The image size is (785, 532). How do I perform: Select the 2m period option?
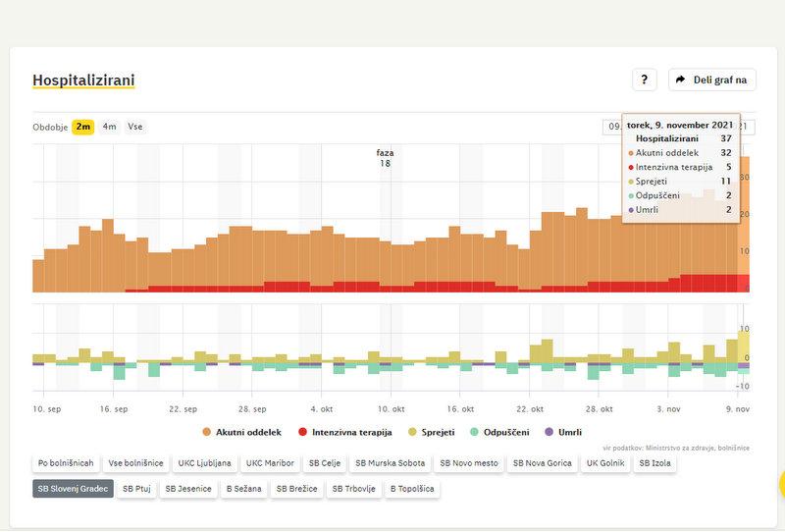83,127
